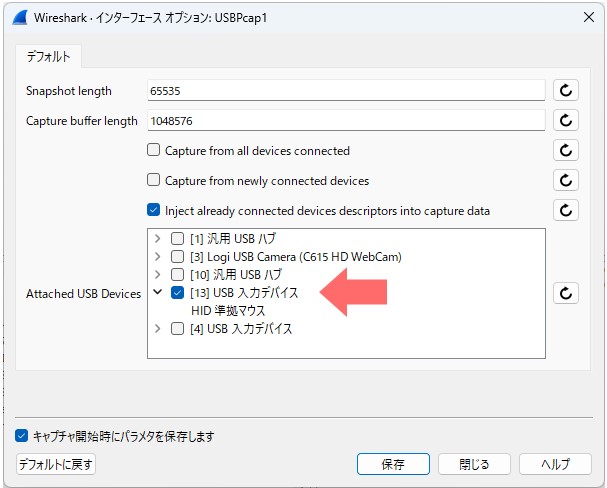Expand the [4] USB 入力デバイス node

(x=158, y=329)
